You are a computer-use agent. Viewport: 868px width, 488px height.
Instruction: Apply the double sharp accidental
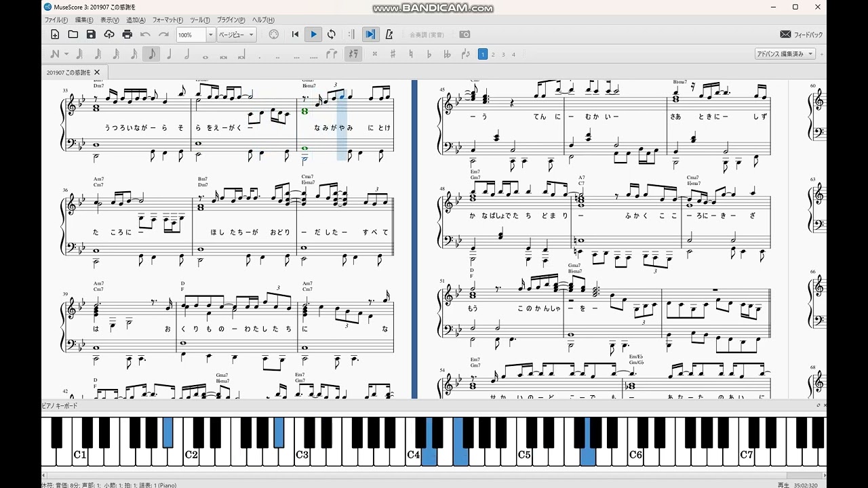[x=374, y=54]
